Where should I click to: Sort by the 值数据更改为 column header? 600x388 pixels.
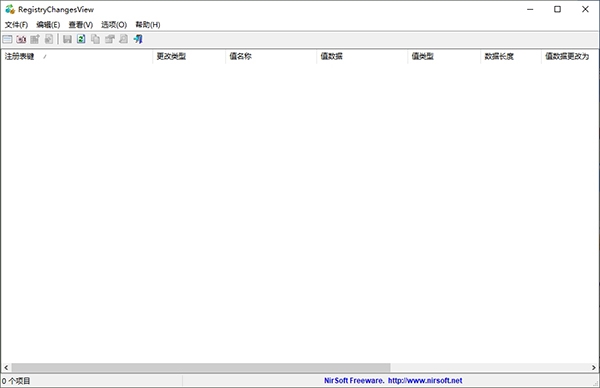pos(570,56)
